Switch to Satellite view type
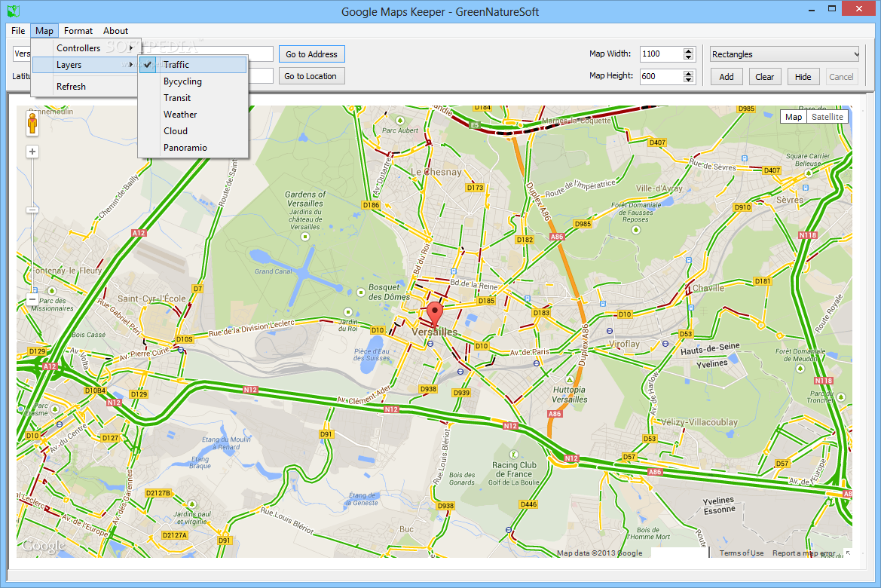 tap(827, 116)
